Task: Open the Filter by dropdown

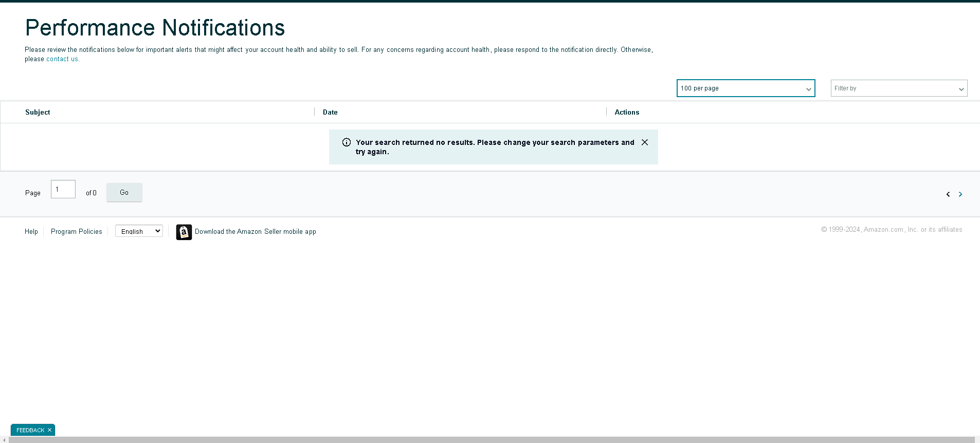Action: tap(899, 88)
